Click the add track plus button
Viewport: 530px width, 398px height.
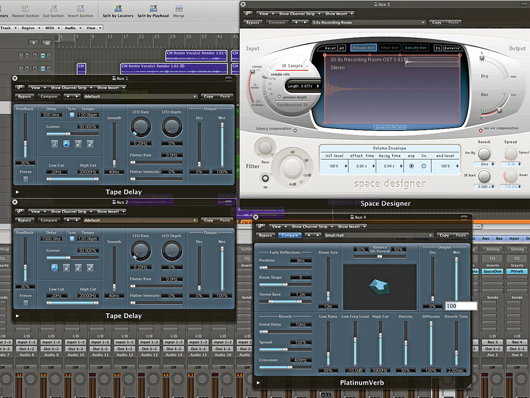tap(33, 43)
